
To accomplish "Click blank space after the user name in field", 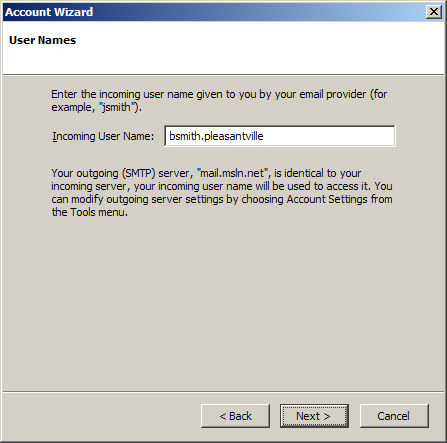I will tap(328, 136).
